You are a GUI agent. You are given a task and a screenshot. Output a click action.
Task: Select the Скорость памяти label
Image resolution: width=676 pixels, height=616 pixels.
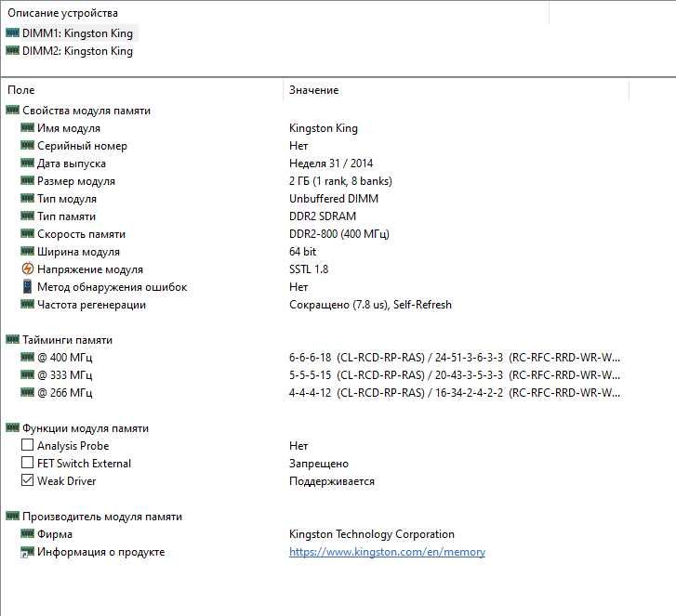[81, 234]
